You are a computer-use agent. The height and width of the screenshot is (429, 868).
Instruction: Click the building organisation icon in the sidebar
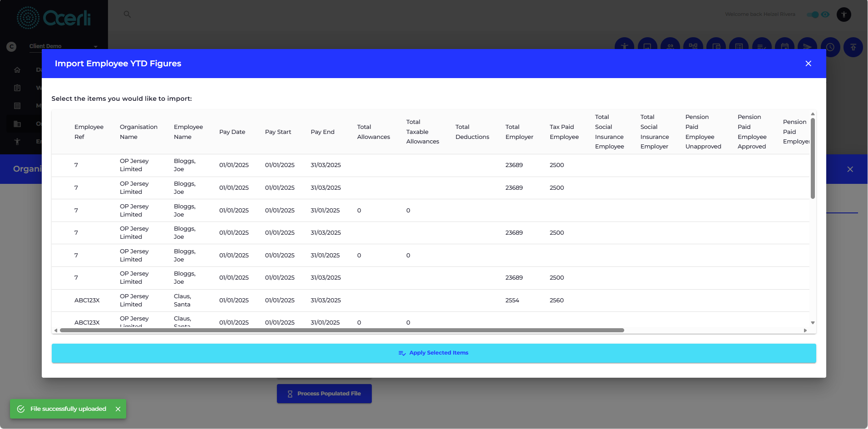[17, 123]
